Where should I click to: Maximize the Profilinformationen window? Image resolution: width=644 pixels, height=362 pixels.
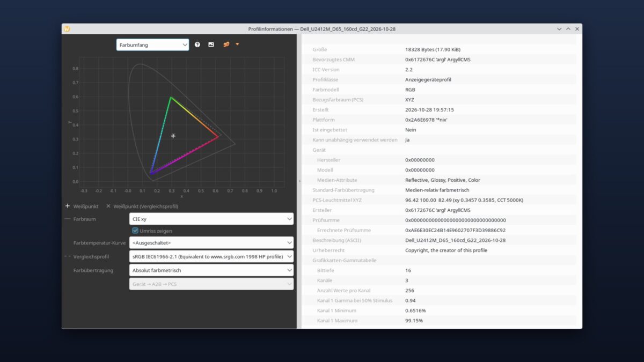coord(568,28)
